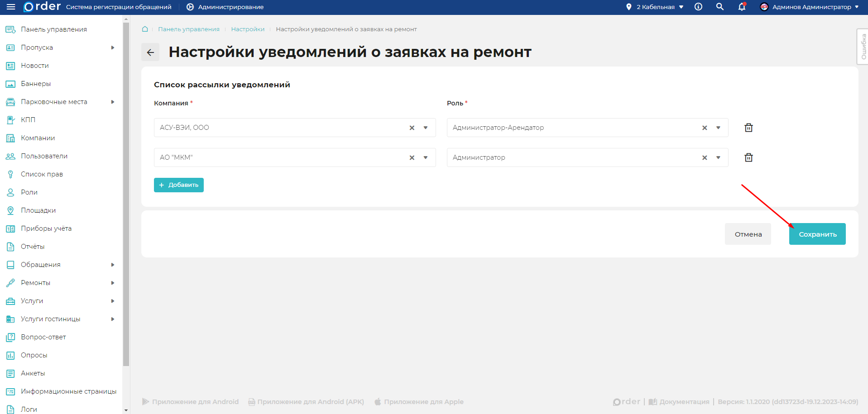Select the Компании sidebar item

click(38, 138)
